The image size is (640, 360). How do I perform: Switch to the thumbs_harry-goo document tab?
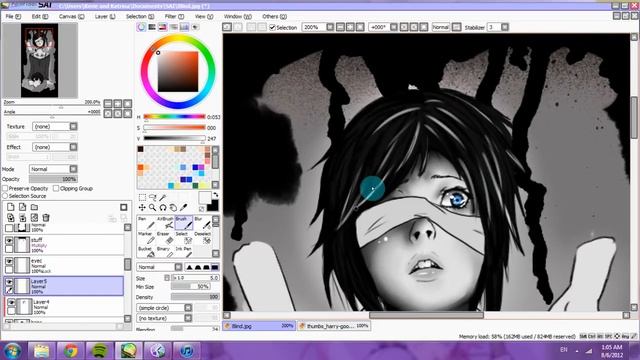[x=334, y=326]
